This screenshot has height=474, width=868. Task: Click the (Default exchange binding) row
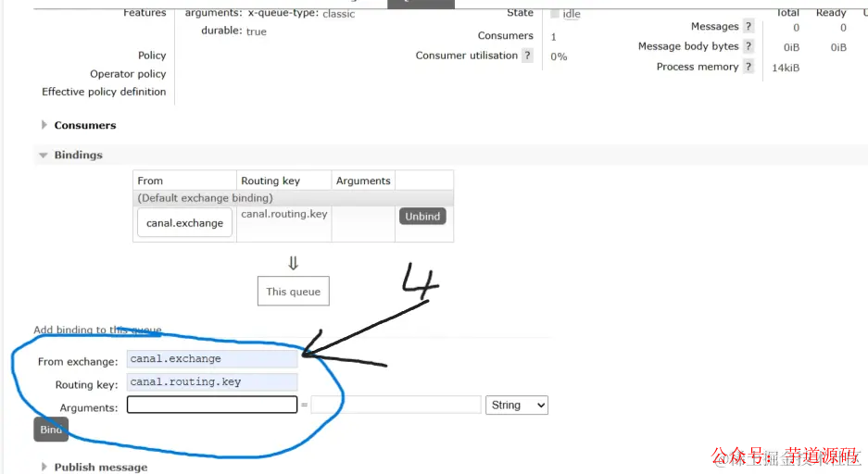coord(294,198)
